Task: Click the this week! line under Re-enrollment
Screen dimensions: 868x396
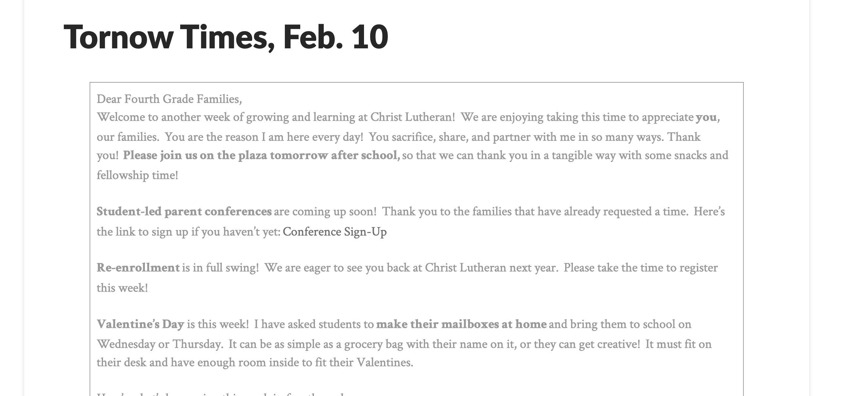Action: [122, 288]
